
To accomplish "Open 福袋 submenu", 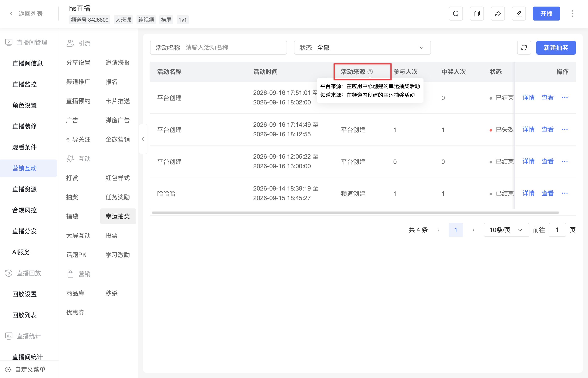I will (72, 216).
